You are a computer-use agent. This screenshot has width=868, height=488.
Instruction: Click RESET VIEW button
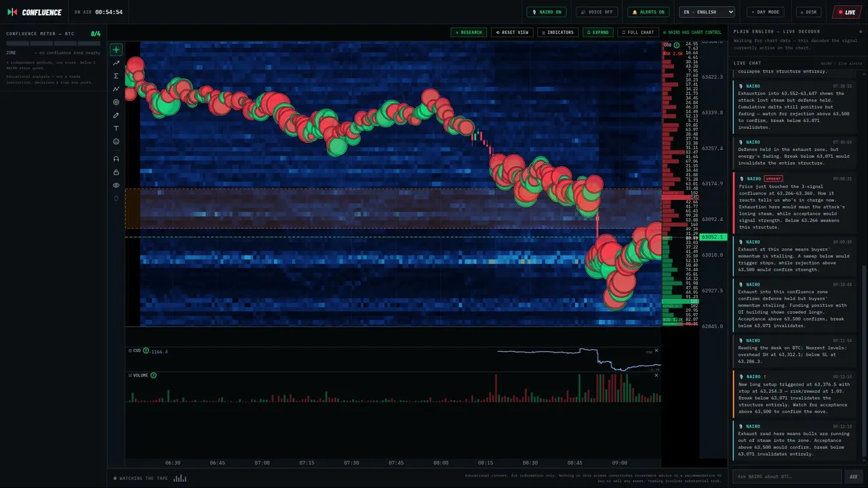tap(512, 33)
